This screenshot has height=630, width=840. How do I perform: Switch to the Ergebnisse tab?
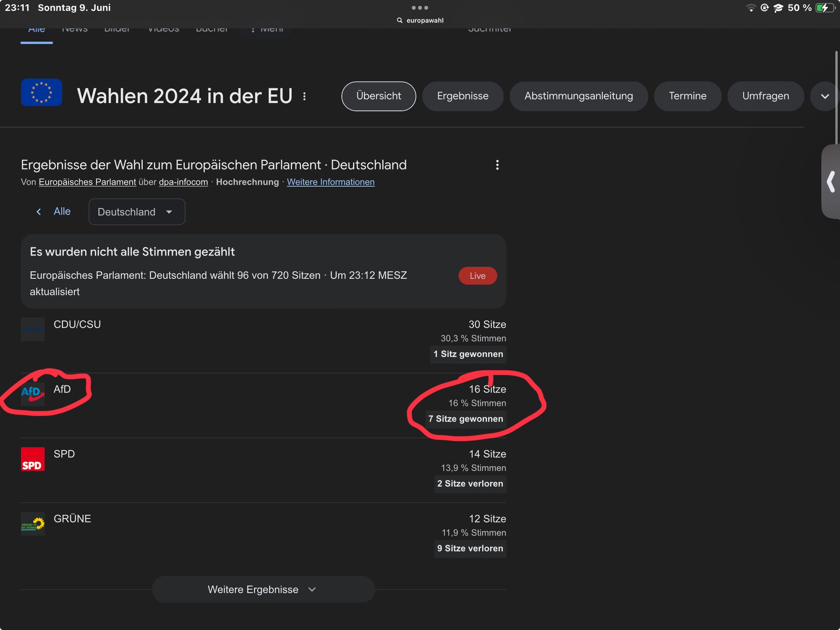coord(462,96)
